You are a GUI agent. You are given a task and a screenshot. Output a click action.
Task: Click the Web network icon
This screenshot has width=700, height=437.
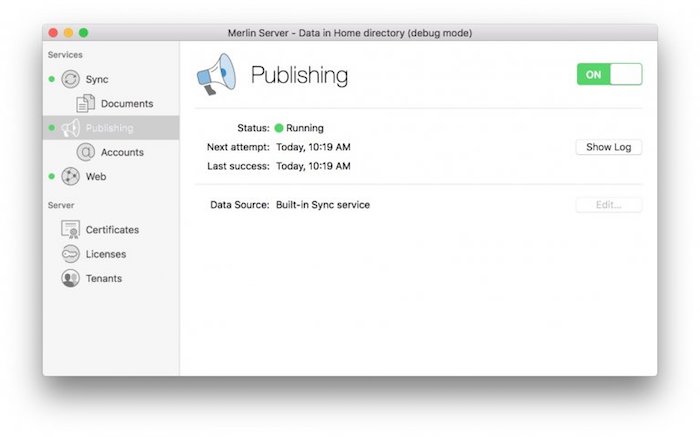click(71, 176)
